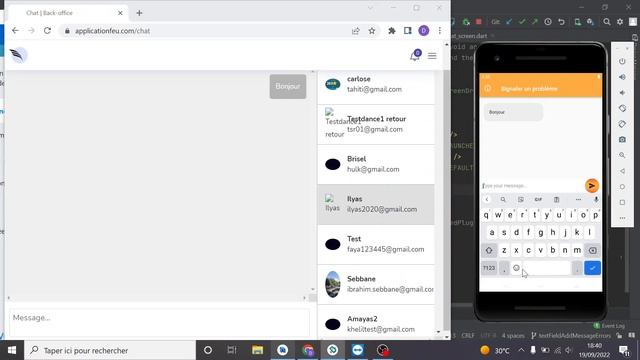The height and width of the screenshot is (360, 640).
Task: Open Chrome extensions puzzle icon
Action: pyautogui.click(x=391, y=31)
